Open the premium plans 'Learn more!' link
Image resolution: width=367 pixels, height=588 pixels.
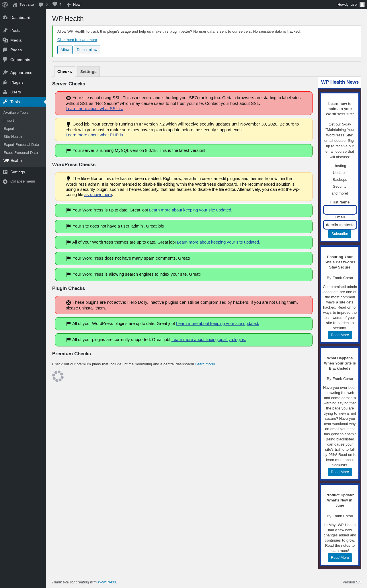point(205,364)
